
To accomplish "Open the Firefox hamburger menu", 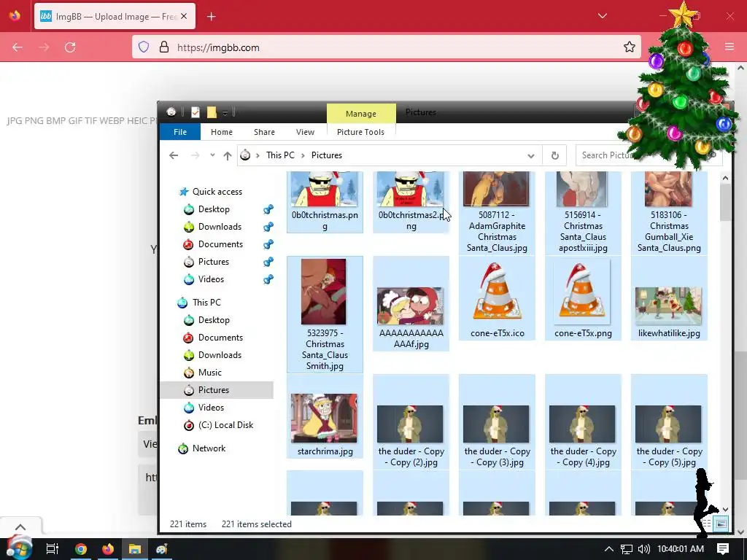I will [729, 47].
